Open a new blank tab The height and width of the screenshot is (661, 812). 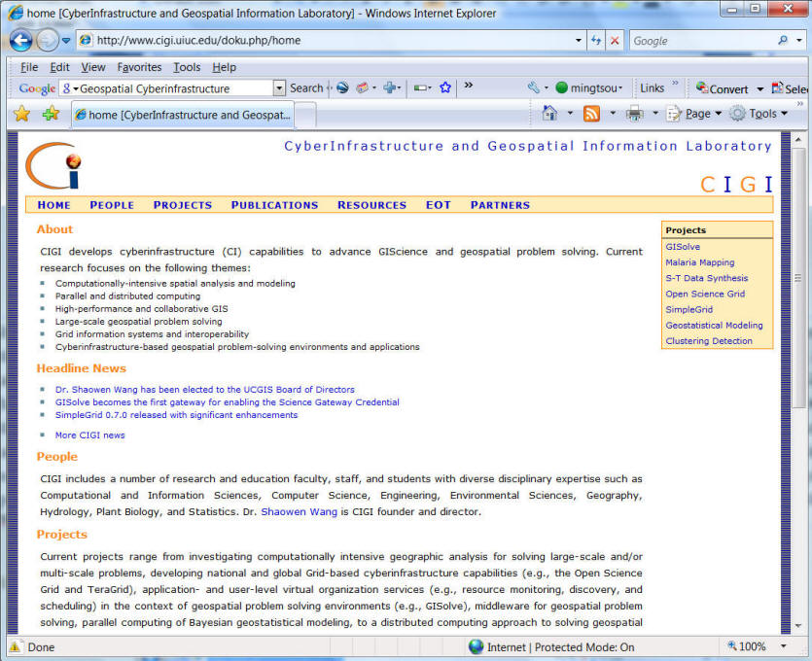tap(305, 115)
